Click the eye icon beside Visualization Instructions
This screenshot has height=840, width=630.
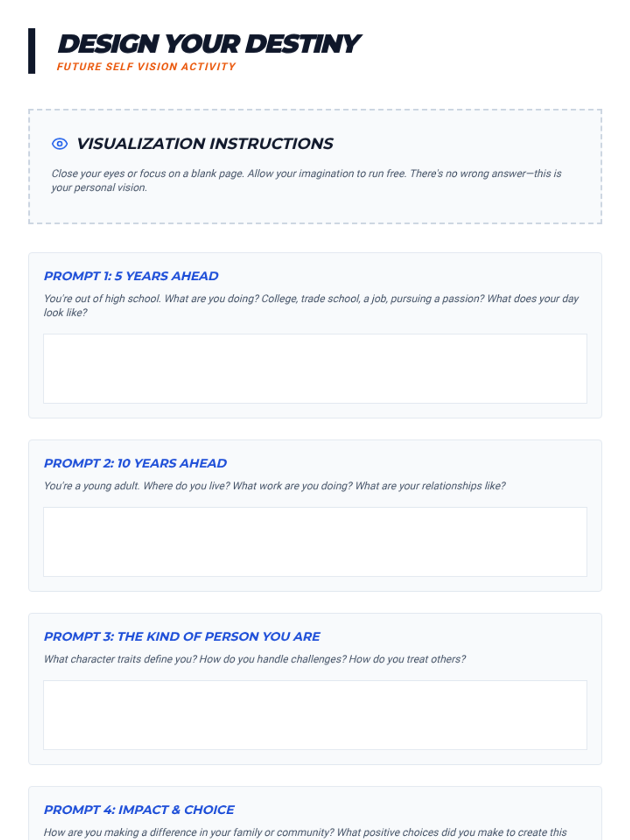60,144
